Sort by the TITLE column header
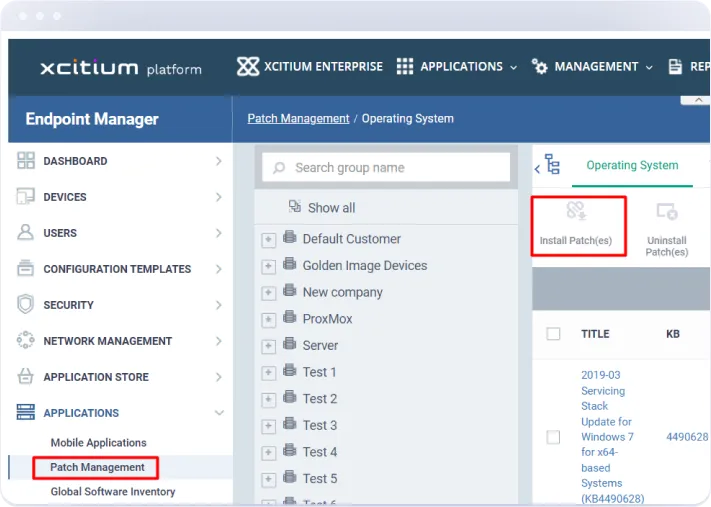Screen dimensions: 711x507 [595, 334]
